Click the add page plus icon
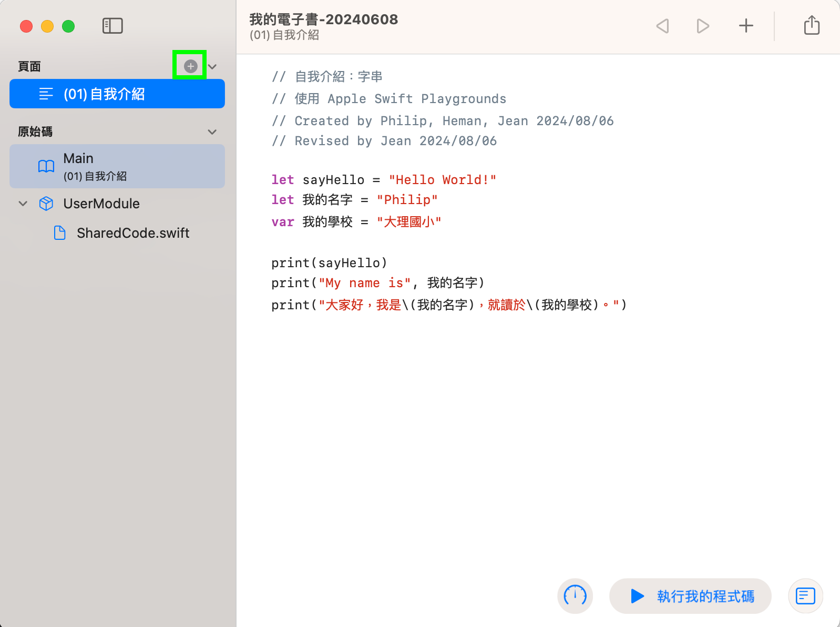Screen dimensions: 840x627 pos(190,66)
